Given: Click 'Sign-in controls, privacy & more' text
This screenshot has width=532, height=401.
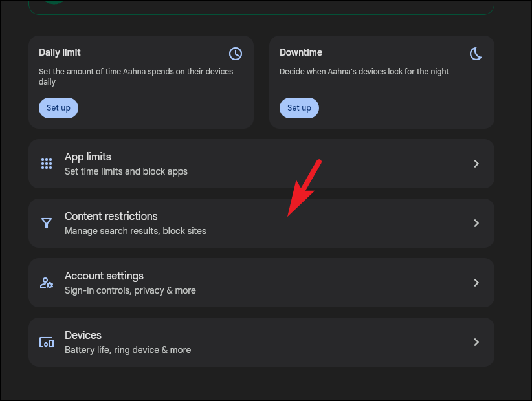Looking at the screenshot, I should [130, 290].
